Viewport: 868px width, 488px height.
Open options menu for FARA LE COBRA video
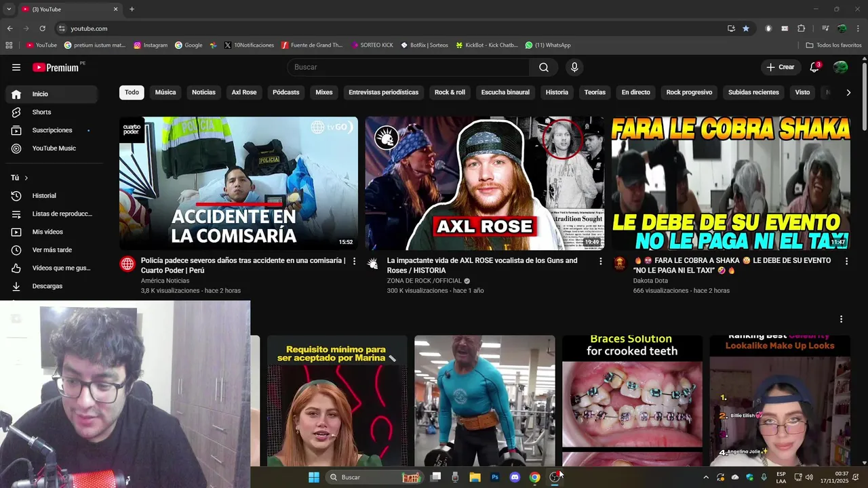[x=846, y=261]
